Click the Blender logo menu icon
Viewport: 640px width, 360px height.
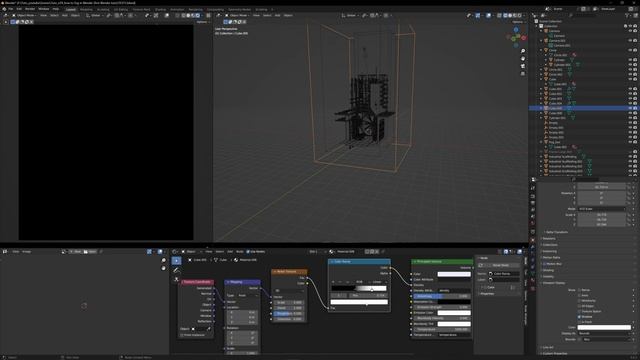(4, 9)
